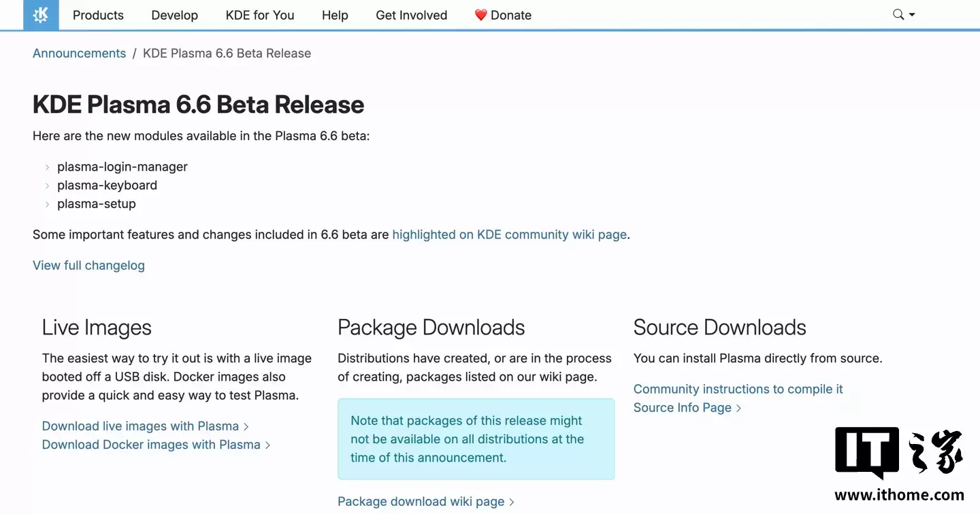Select KDE for You in navigation
Viewport: 980px width, 514px height.
pos(259,14)
